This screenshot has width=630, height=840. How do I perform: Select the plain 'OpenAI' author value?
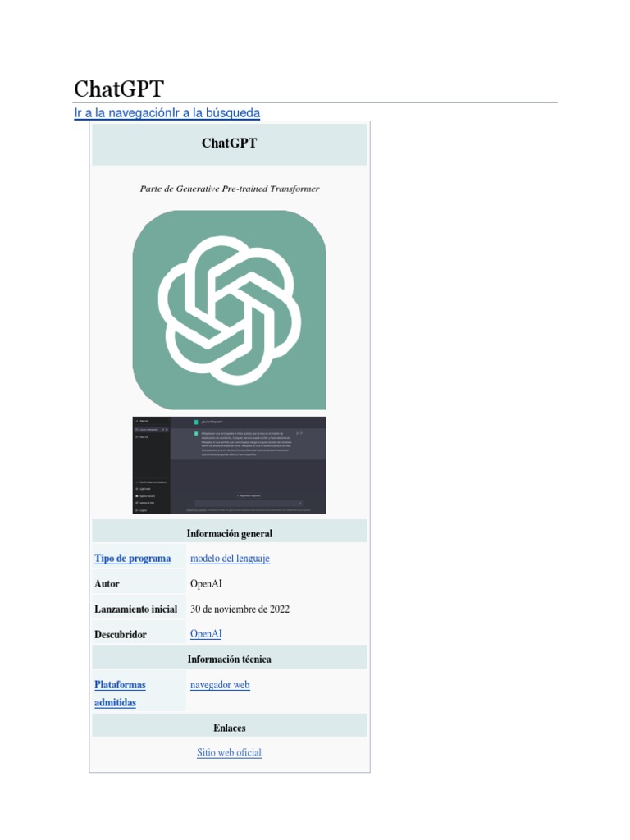point(206,584)
